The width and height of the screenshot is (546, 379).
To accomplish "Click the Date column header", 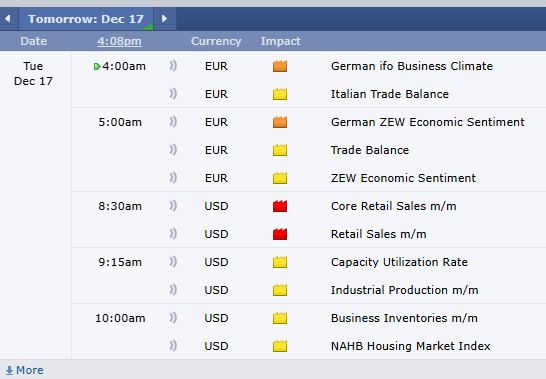I will pos(34,41).
